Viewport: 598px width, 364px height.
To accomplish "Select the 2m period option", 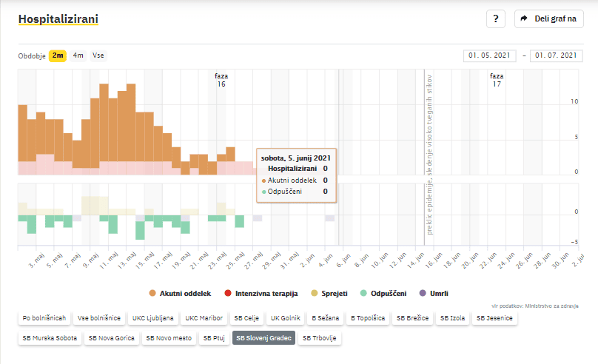I will 58,55.
